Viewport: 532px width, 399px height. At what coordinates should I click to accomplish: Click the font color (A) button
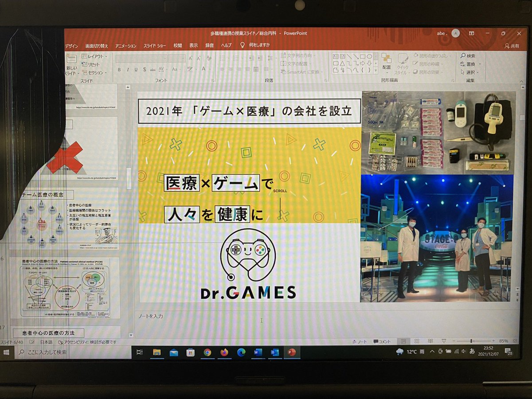(203, 69)
